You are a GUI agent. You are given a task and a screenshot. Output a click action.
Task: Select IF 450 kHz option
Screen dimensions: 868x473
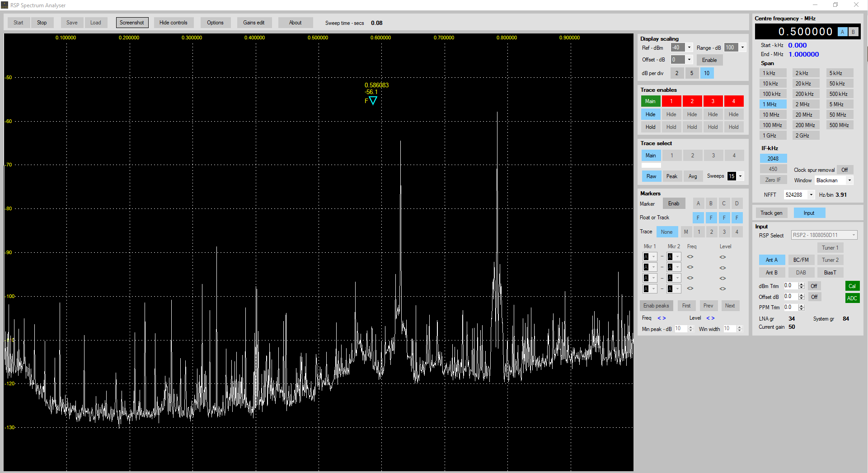pyautogui.click(x=773, y=169)
